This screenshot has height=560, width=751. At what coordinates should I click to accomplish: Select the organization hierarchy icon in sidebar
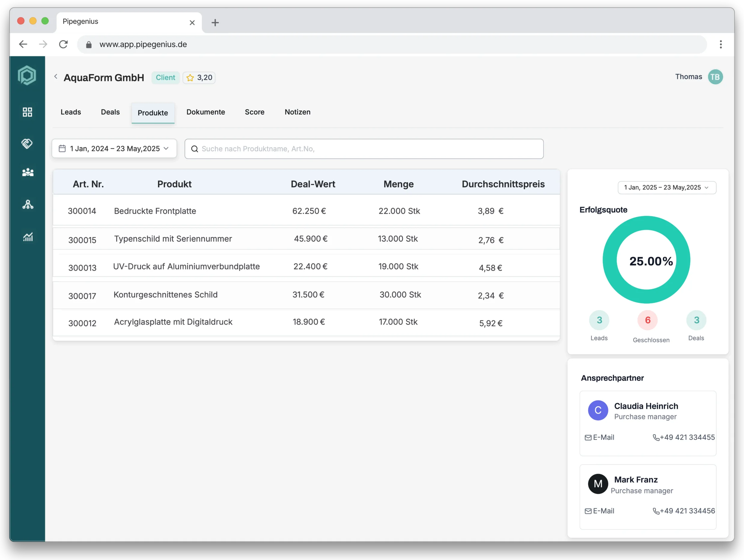[x=27, y=204]
